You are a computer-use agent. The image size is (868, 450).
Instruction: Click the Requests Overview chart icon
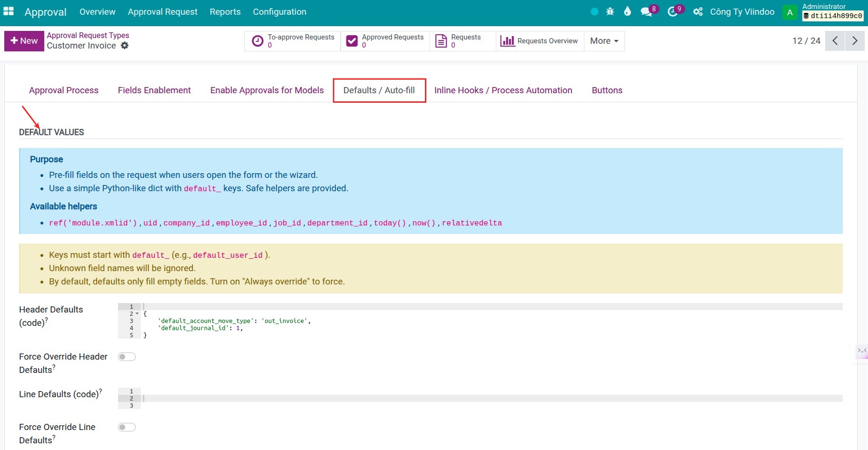(508, 41)
